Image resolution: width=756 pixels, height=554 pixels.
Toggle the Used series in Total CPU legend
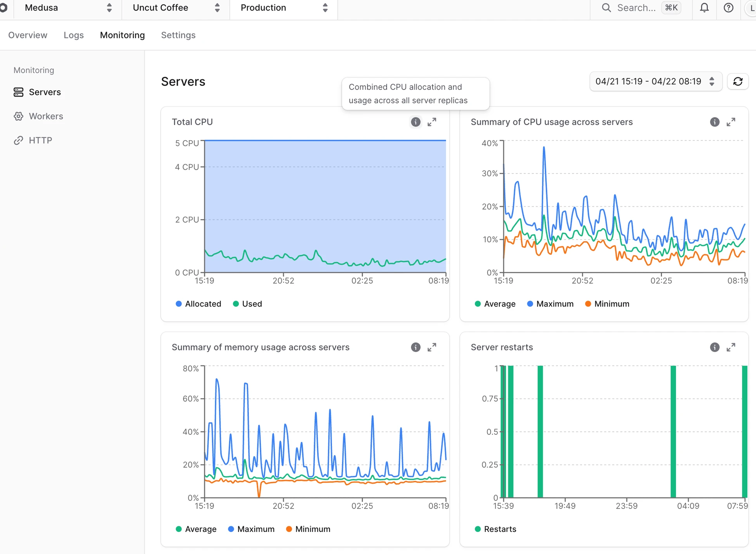pyautogui.click(x=247, y=304)
